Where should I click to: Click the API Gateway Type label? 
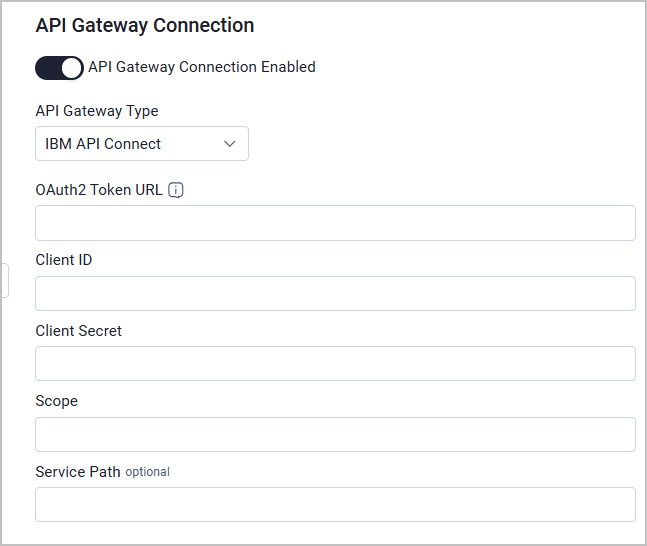97,111
